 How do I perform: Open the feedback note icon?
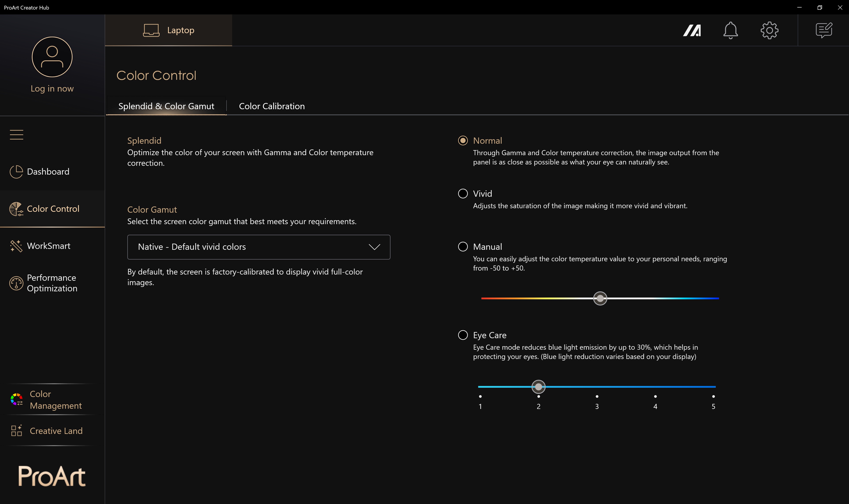click(824, 31)
